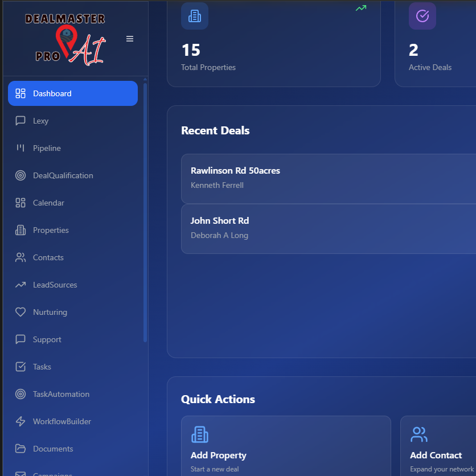Go to the Calendar page
476x476 pixels.
click(48, 203)
